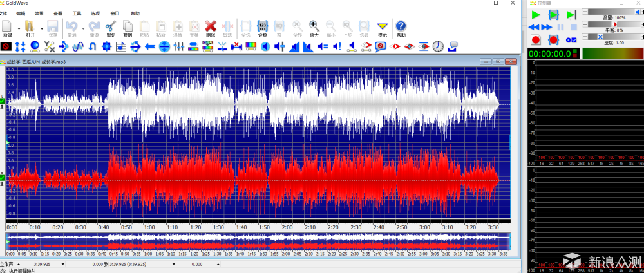Open the Undo (撤消) history dropdown arrow
The width and height of the screenshot is (644, 273).
[x=83, y=29]
